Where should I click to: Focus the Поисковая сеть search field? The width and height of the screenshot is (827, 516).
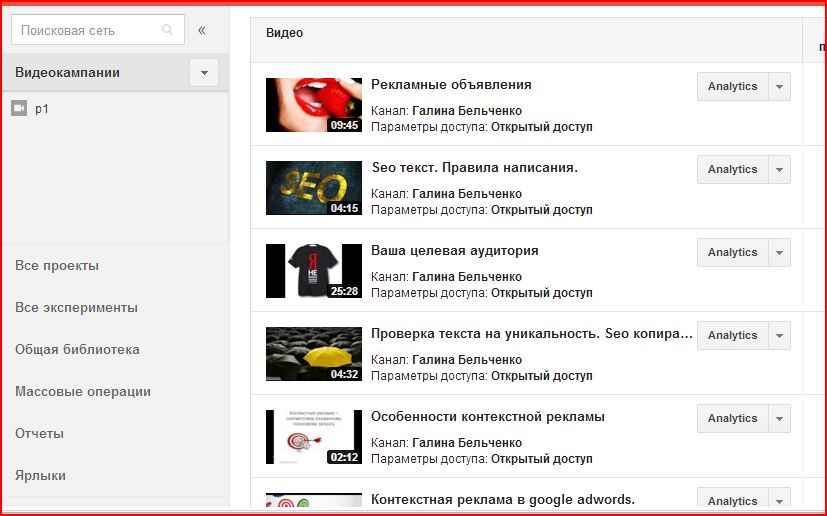point(98,30)
